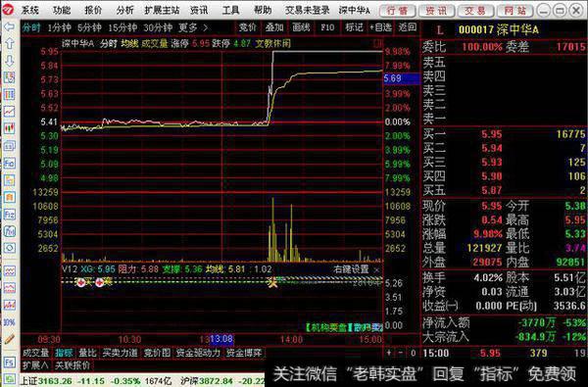
Task: Switch to the 15分钟 period tab
Action: pyautogui.click(x=122, y=27)
